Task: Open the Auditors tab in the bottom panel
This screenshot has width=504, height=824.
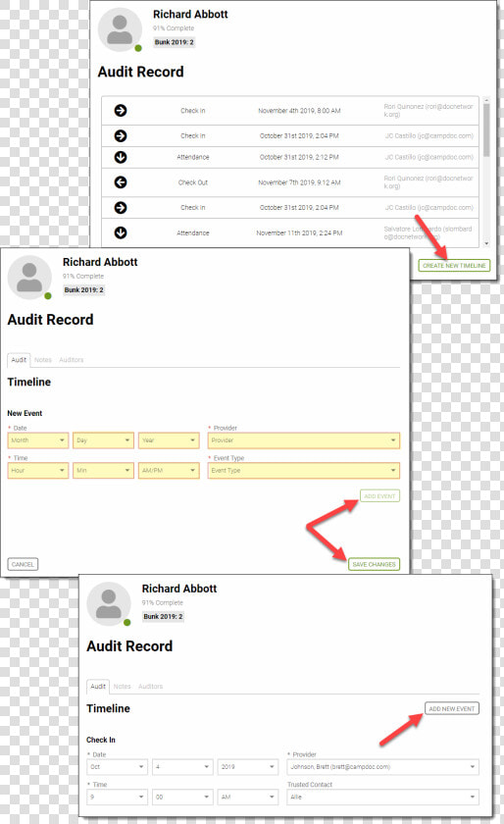Action: coord(151,687)
